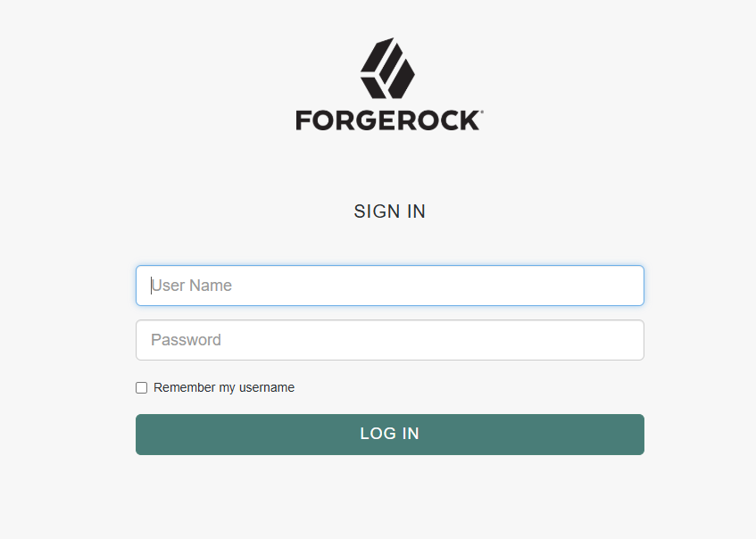Focus the Password input field
Image resolution: width=756 pixels, height=539 pixels.
pos(389,340)
